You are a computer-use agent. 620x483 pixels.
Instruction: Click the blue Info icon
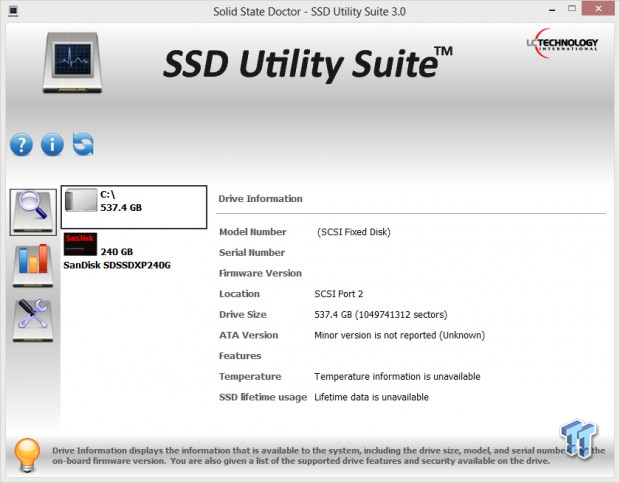[52, 145]
